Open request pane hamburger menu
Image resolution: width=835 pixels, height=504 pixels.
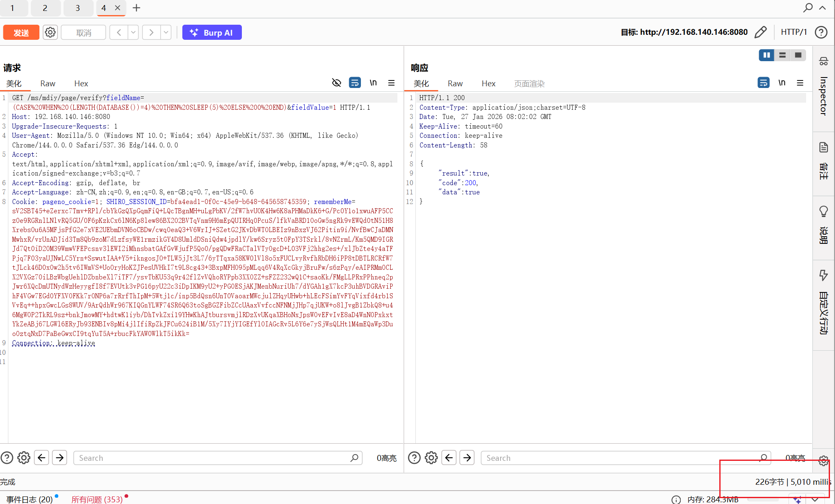tap(391, 83)
